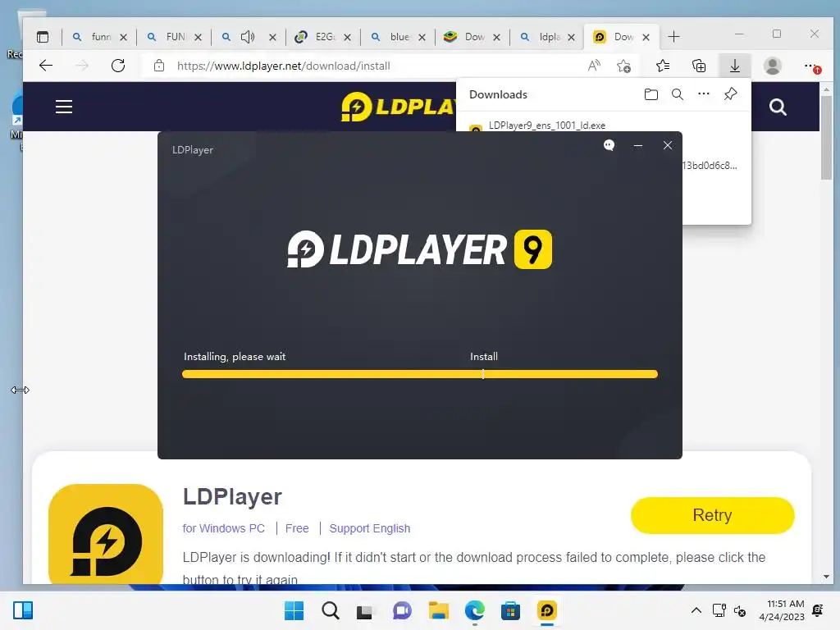Open downloads folder from Downloads panel
The height and width of the screenshot is (630, 840).
651,95
